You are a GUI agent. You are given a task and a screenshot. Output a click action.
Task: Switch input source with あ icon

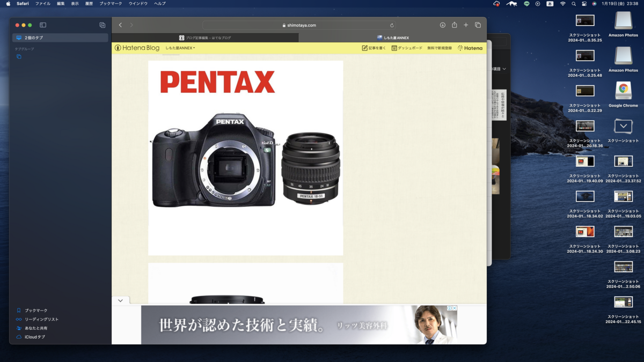click(550, 4)
